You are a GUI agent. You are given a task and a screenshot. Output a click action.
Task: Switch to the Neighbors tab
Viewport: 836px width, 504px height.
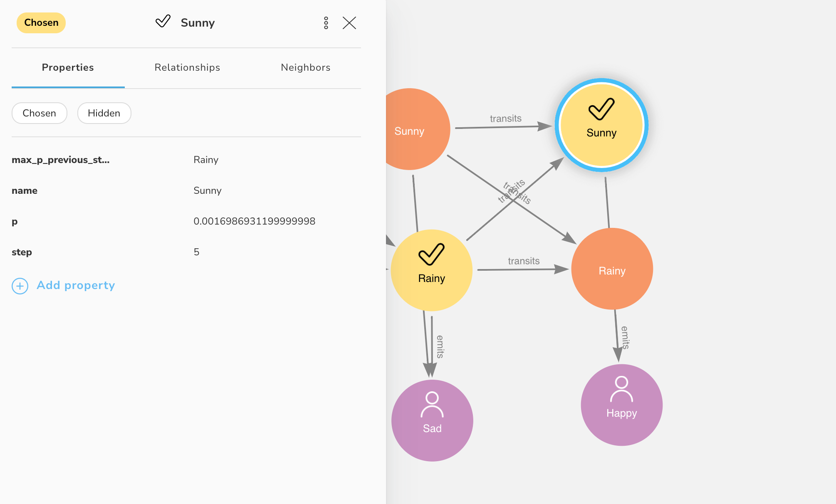(305, 67)
